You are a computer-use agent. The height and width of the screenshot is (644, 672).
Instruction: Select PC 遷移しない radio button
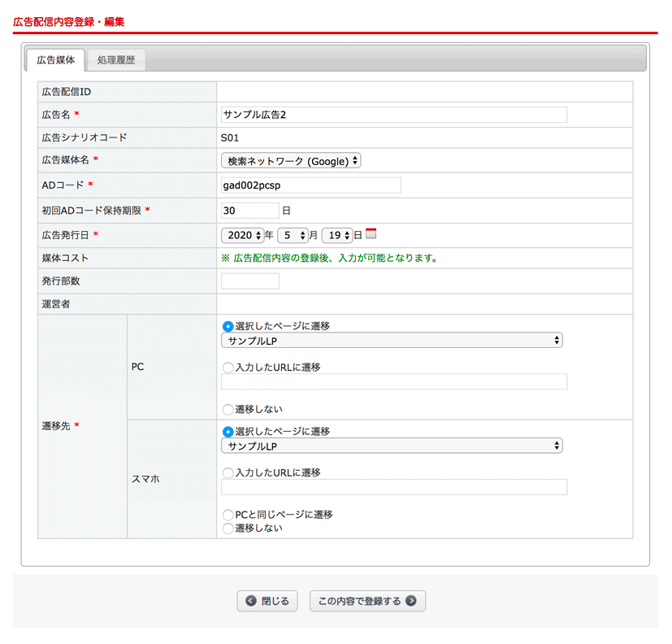tap(228, 409)
